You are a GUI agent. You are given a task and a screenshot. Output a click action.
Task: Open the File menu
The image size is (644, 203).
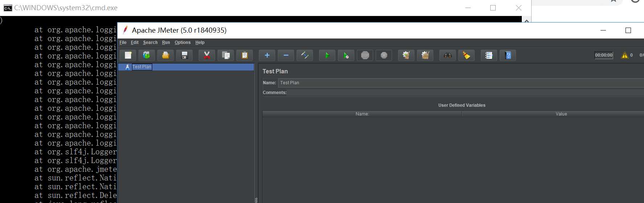[123, 42]
